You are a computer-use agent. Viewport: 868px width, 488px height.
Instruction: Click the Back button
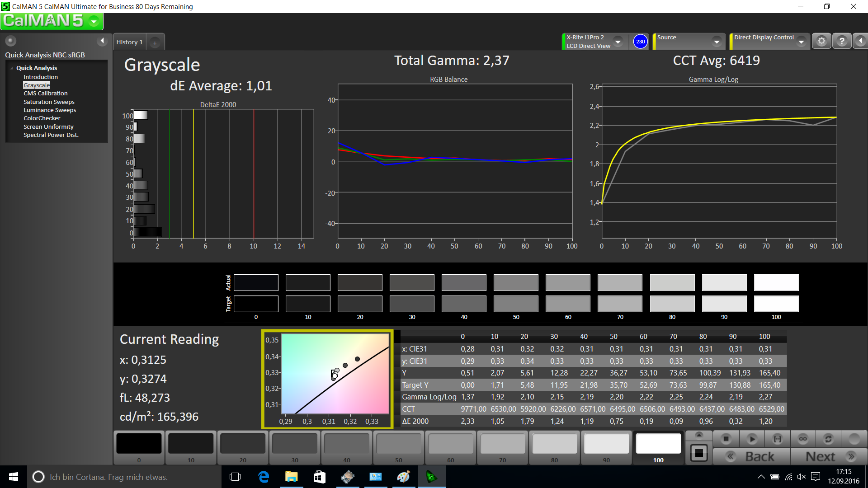(751, 456)
